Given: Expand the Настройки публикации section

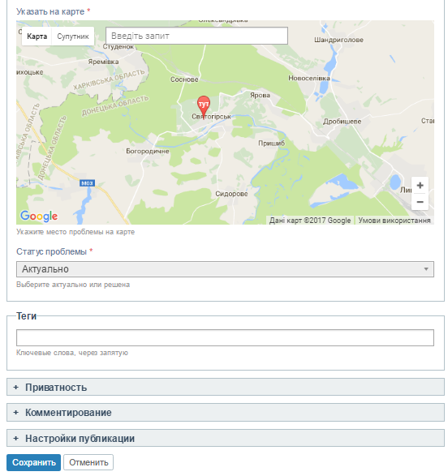Looking at the screenshot, I should click(x=226, y=438).
